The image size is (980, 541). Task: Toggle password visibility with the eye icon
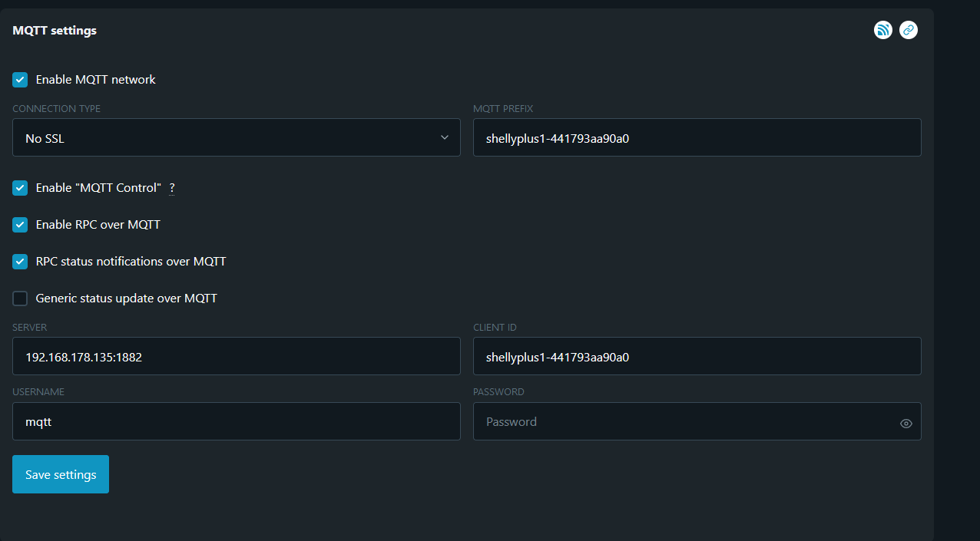click(x=906, y=421)
